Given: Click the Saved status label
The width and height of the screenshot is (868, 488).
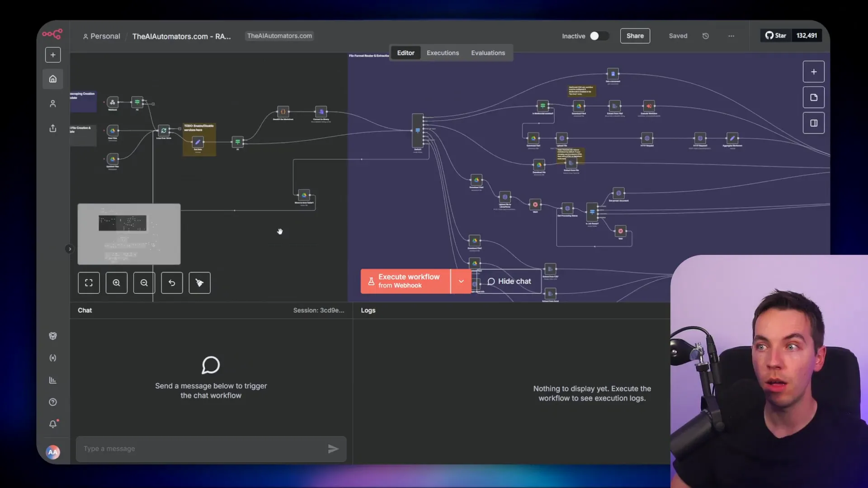Looking at the screenshot, I should [x=678, y=36].
